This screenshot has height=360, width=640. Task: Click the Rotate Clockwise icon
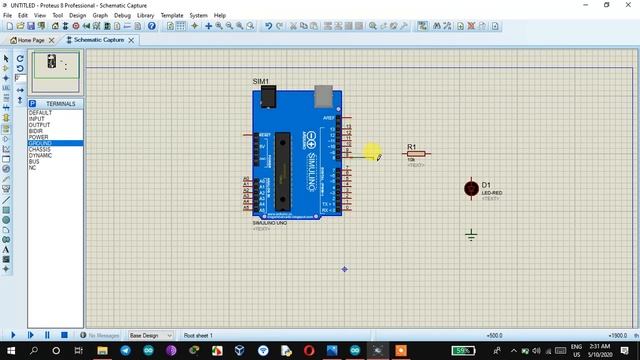click(20, 58)
